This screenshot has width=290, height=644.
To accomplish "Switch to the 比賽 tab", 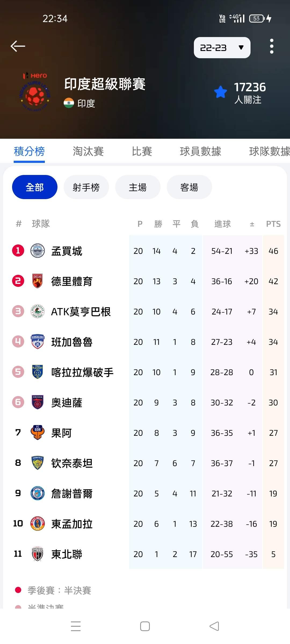I will point(142,151).
